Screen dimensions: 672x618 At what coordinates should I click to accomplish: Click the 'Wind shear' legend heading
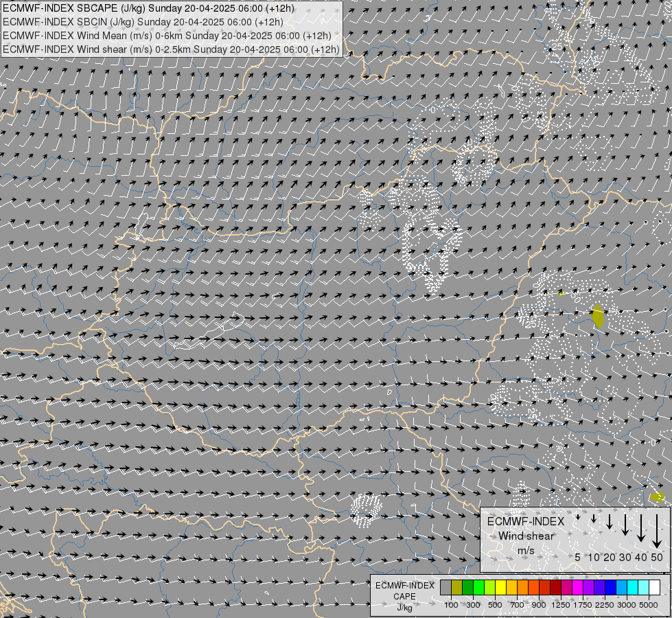(526, 536)
